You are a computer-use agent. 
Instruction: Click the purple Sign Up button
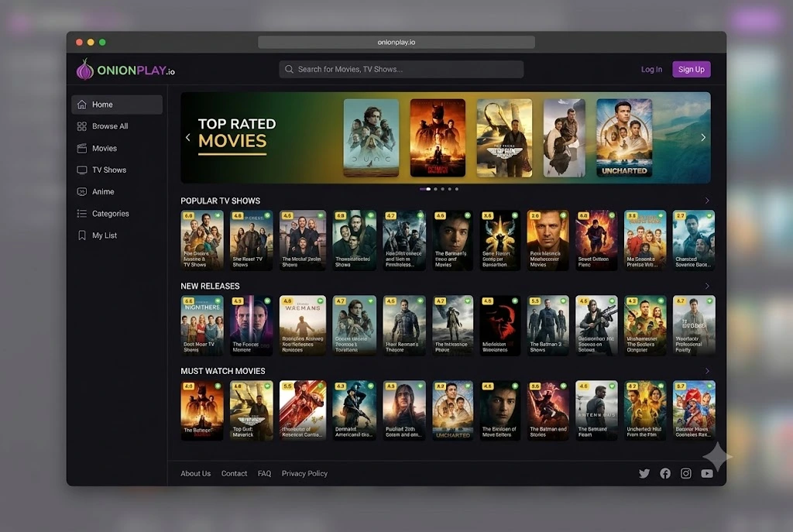pyautogui.click(x=692, y=69)
